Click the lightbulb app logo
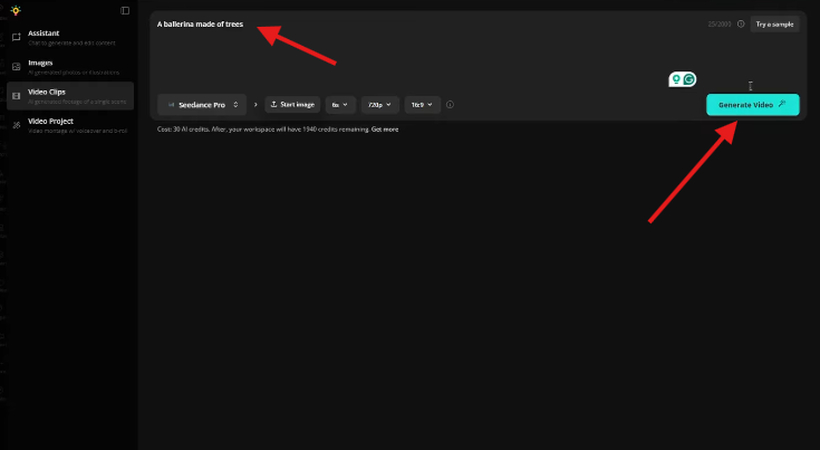820x450 pixels. (16, 10)
